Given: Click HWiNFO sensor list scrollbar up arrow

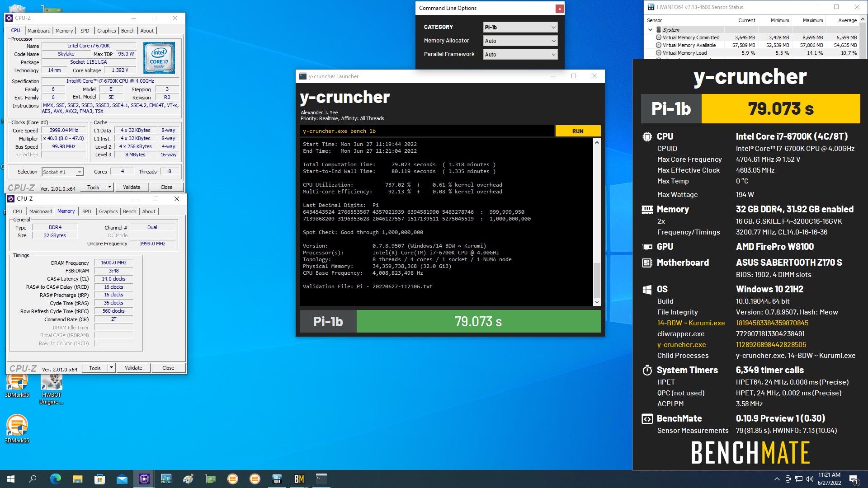Looking at the screenshot, I should [863, 20].
